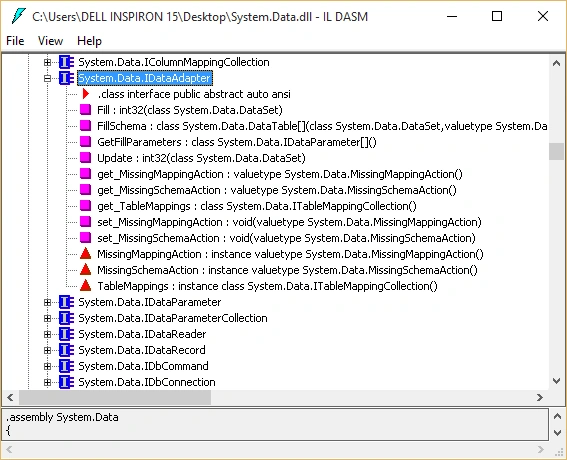The image size is (567, 460).
Task: Click the interface icon for IDbCommand
Action: [66, 366]
